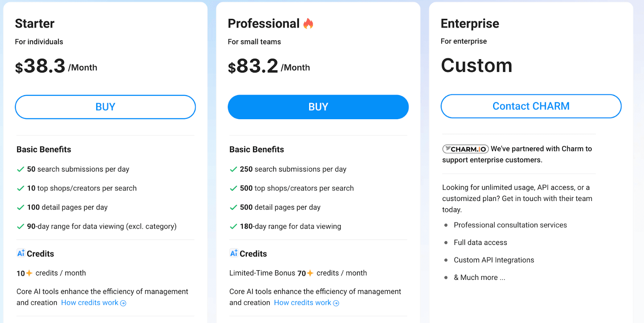
Task: Select the Custom pricing heading for Enterprise
Action: (477, 65)
